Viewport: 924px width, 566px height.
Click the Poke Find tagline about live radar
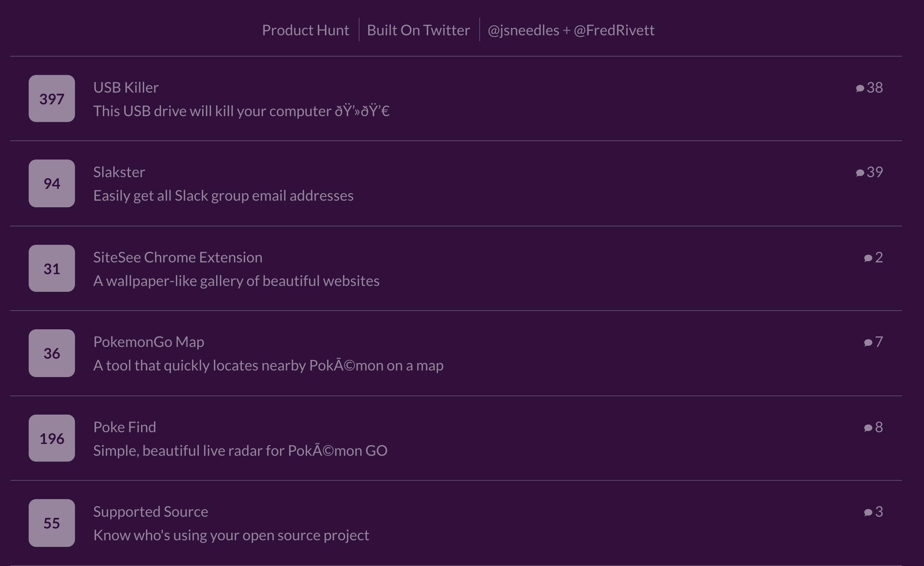[240, 451]
